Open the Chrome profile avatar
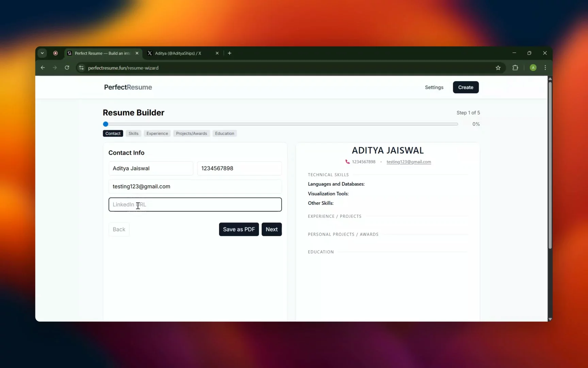This screenshot has height=368, width=588. point(533,68)
